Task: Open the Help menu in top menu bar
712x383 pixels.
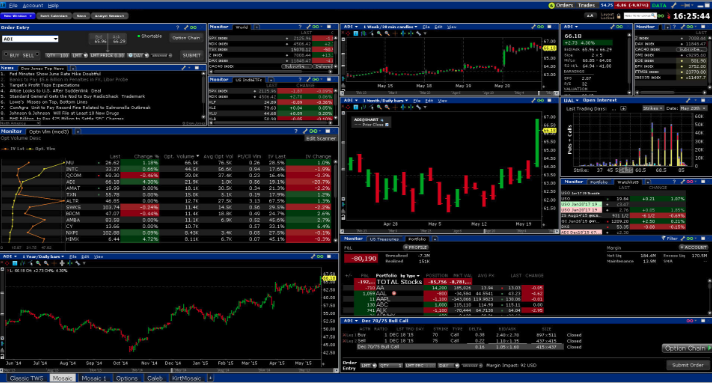Action: (x=53, y=5)
